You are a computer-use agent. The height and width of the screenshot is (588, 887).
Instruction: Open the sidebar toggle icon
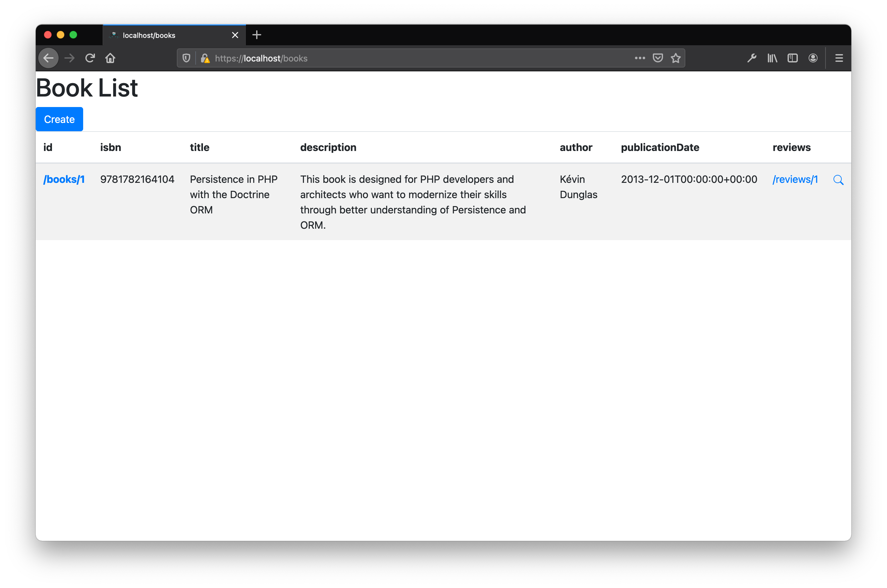tap(792, 58)
